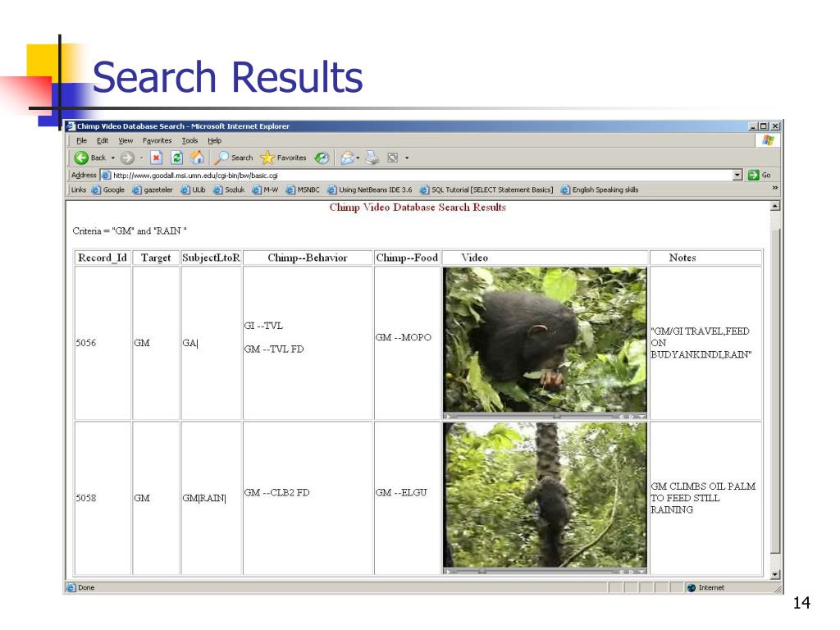Open the Search magnifier in the toolbar
The image size is (840, 630).
(234, 157)
